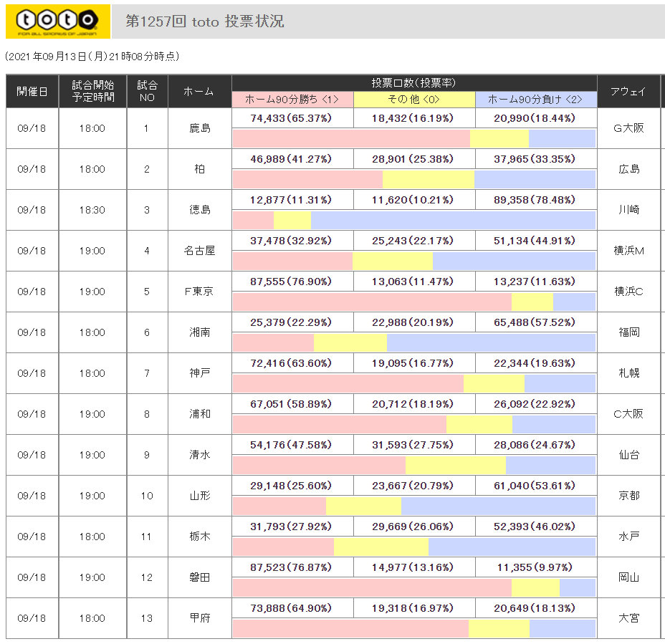Image resolution: width=665 pixels, height=644 pixels.
Task: Select the アウェイ column header
Action: (628, 92)
